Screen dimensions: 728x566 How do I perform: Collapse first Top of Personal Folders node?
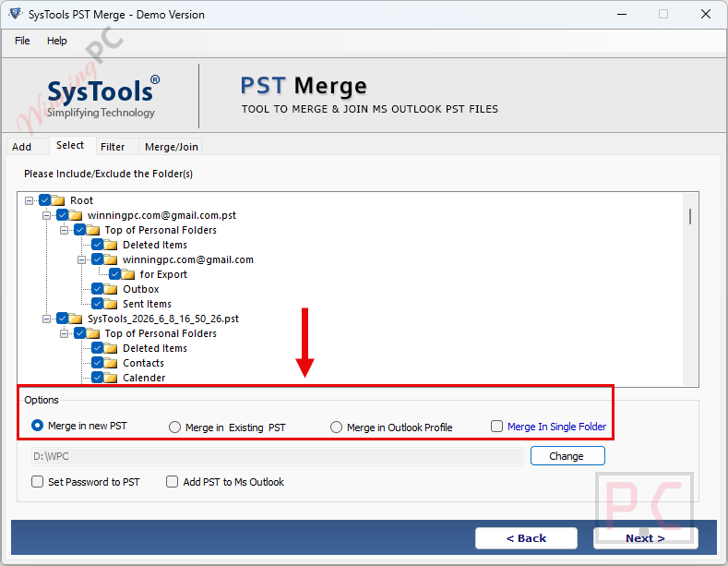coord(64,230)
